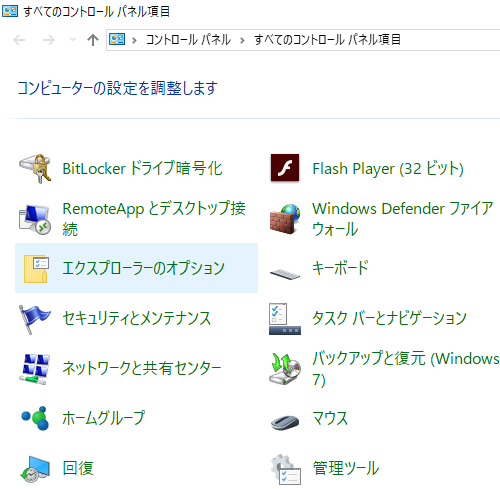Click the Control Panel icon in address bar

[x=117, y=40]
